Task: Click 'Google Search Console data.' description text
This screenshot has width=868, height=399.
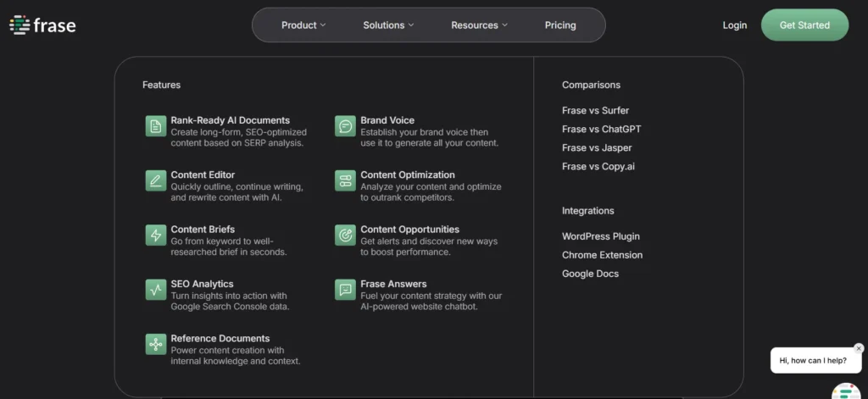Action: pos(230,307)
